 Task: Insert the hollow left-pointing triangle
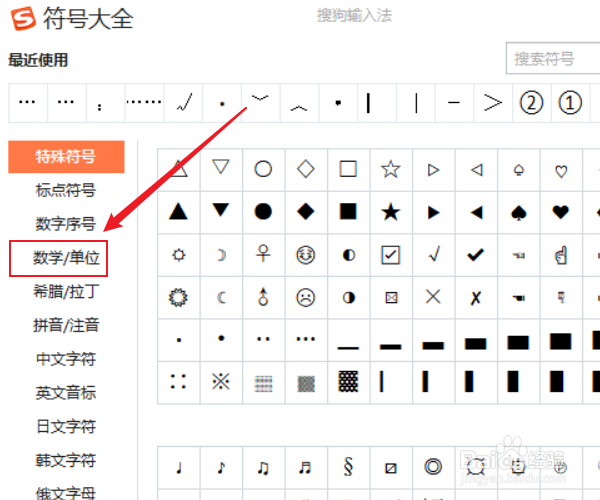[x=476, y=170]
